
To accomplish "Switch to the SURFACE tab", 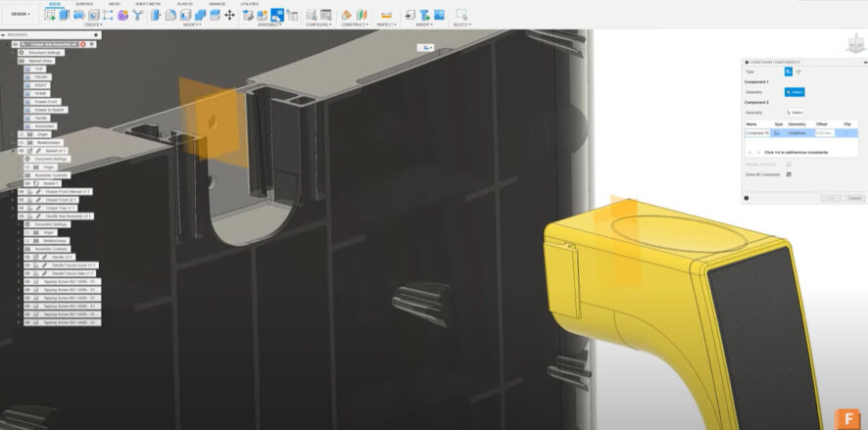I will point(84,4).
